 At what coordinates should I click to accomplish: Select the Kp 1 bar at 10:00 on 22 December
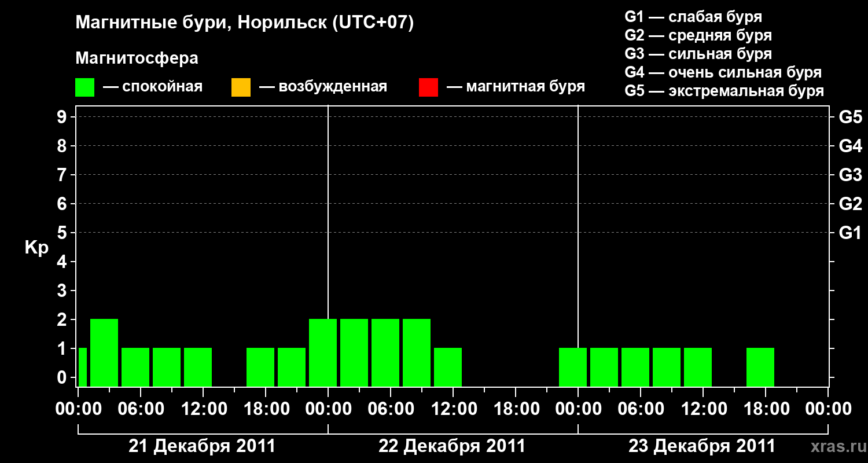tap(448, 367)
